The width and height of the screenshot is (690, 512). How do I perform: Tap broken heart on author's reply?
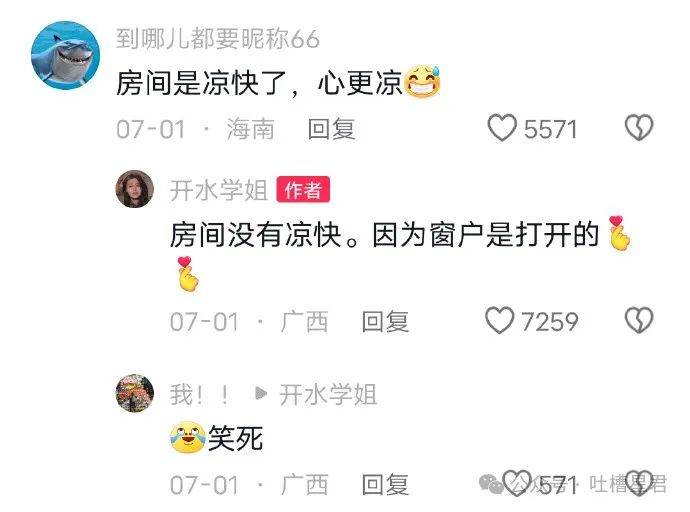[x=639, y=320]
